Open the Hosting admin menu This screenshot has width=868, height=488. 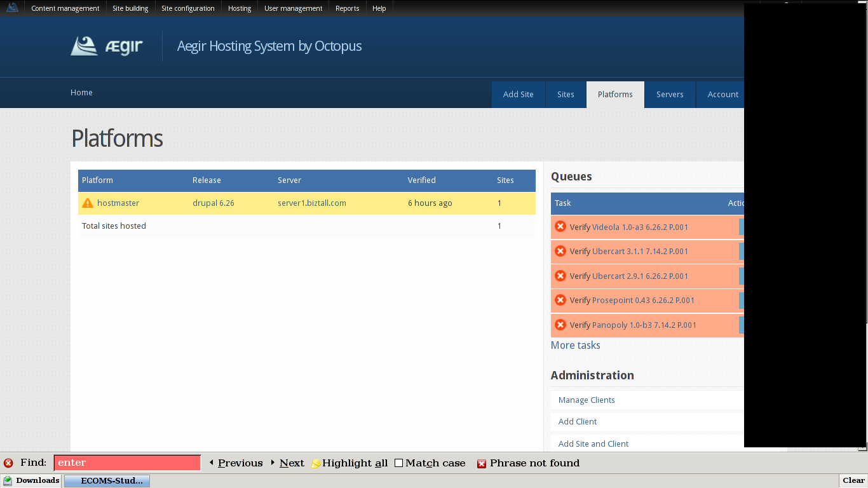[x=240, y=8]
